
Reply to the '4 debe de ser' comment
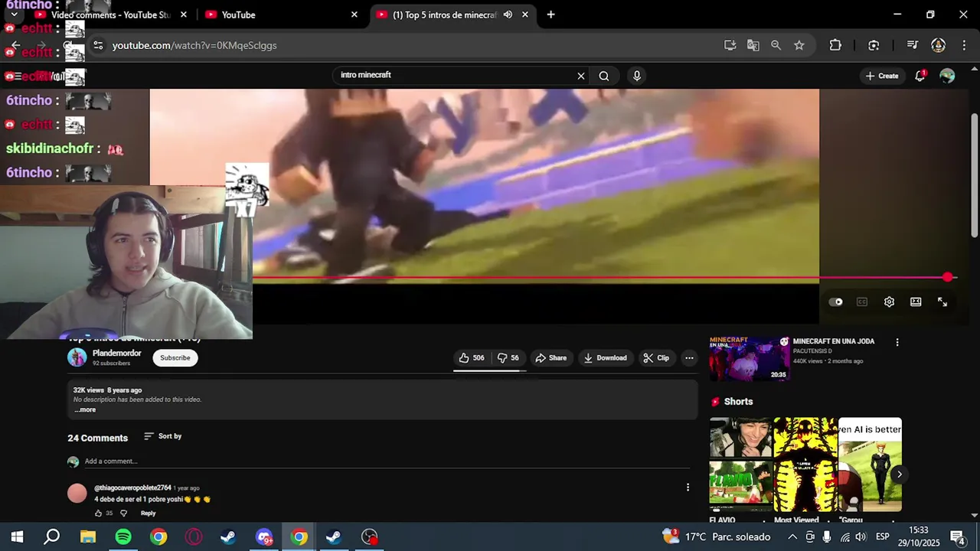point(149,514)
